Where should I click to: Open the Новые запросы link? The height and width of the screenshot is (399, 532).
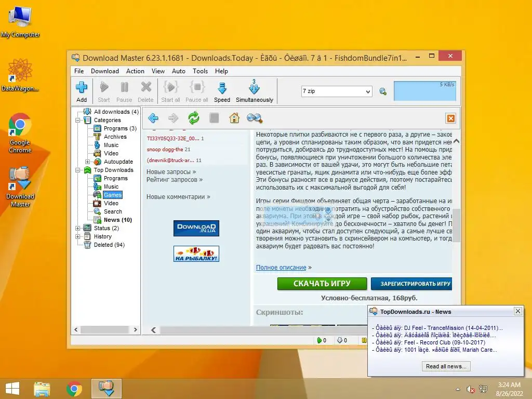pos(171,171)
